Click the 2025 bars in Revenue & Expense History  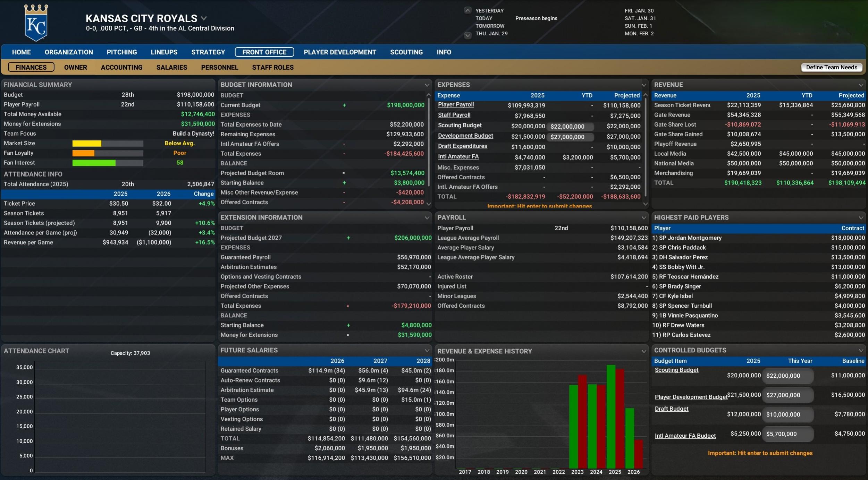pos(615,417)
